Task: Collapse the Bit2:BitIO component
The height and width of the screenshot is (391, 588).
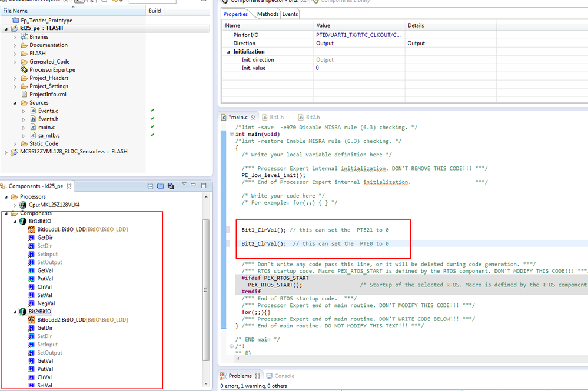Action: coord(15,312)
